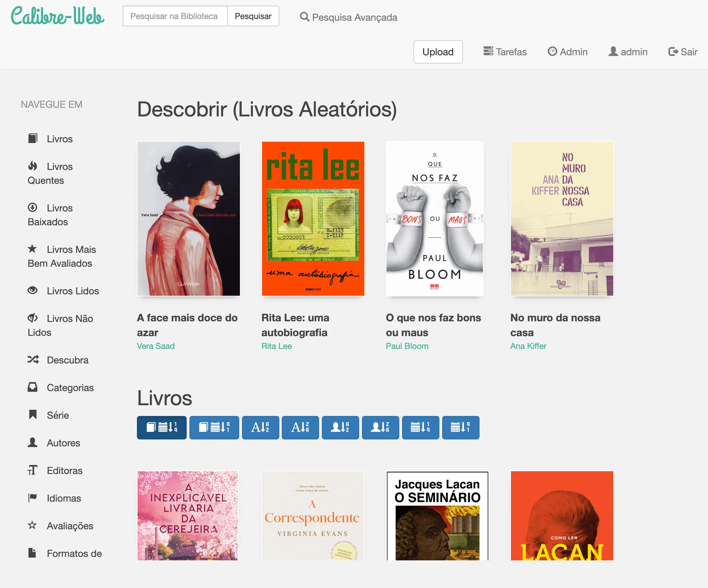Open Avaliações outlined star icon
The image size is (708, 588).
[x=32, y=525]
